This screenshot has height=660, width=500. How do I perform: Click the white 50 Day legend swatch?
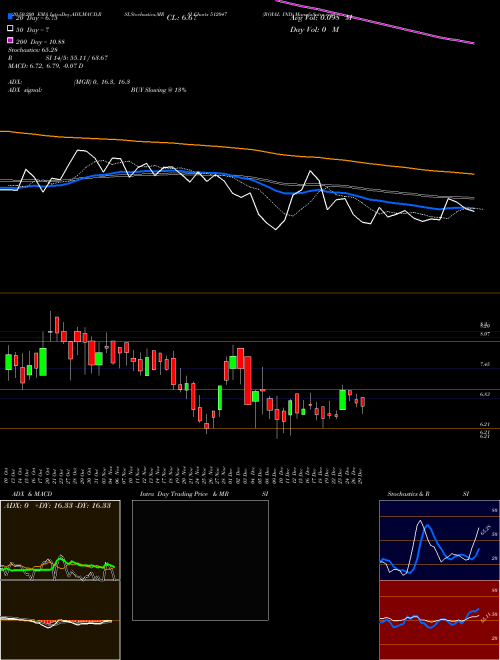click(10, 29)
